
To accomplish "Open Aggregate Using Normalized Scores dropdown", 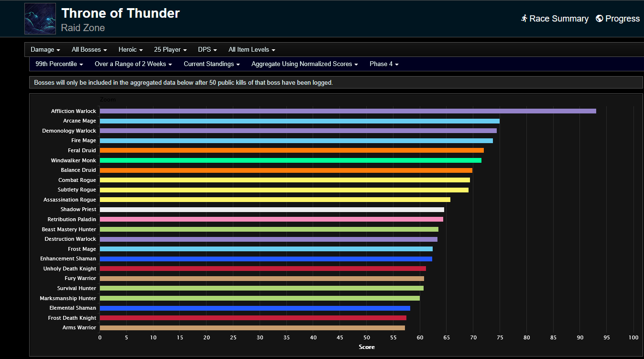I will (x=305, y=64).
